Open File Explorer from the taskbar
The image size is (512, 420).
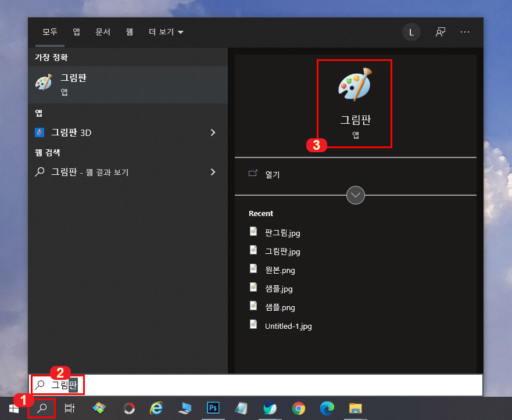pyautogui.click(x=355, y=408)
